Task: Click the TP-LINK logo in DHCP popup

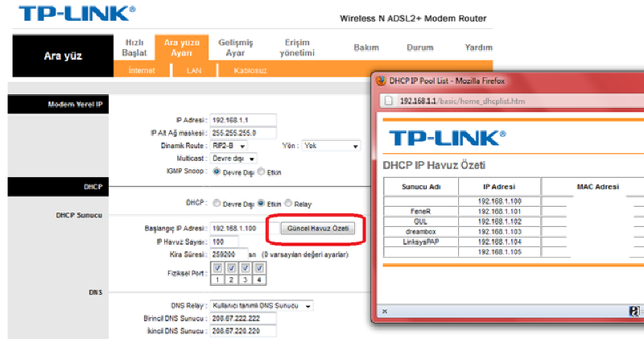Action: point(448,138)
